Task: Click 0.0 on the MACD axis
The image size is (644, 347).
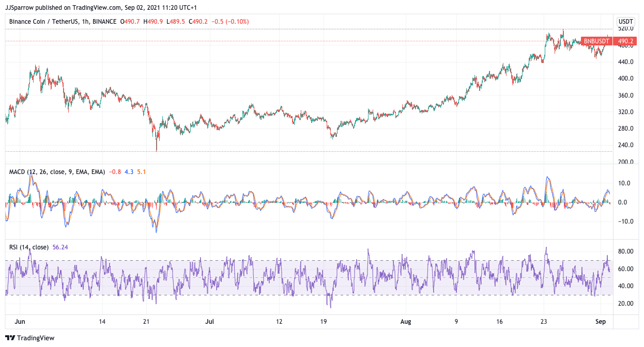Action: 623,202
